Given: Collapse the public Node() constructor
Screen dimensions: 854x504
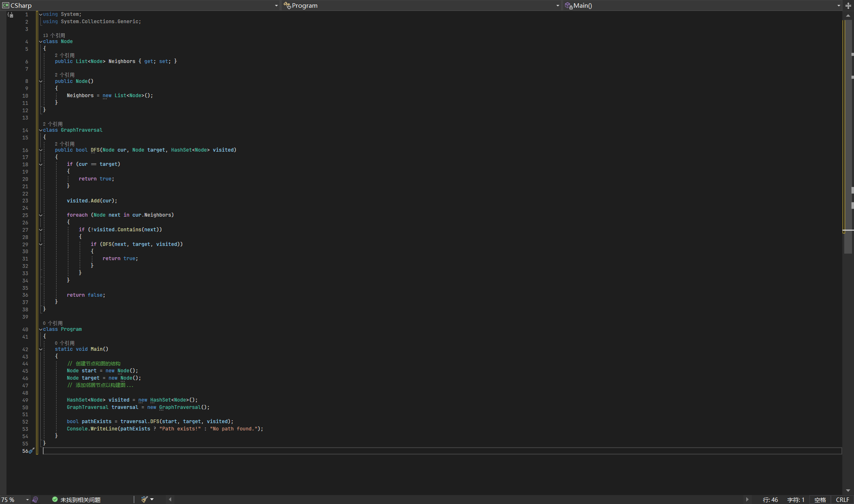Looking at the screenshot, I should [41, 82].
